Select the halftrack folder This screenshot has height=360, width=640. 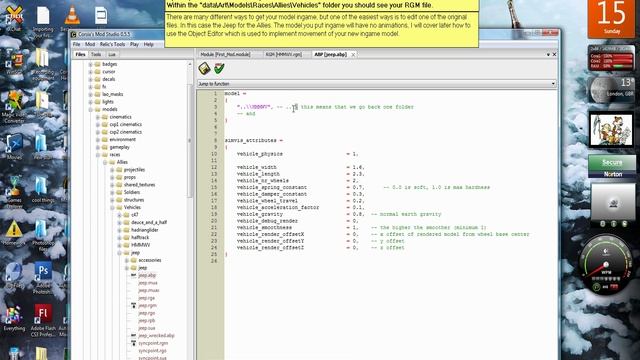point(140,238)
